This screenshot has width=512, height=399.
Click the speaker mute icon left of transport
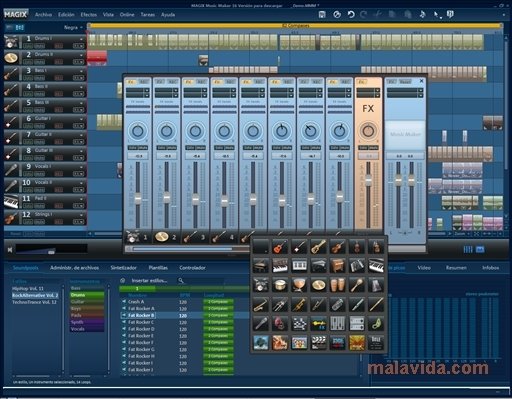click(x=10, y=249)
